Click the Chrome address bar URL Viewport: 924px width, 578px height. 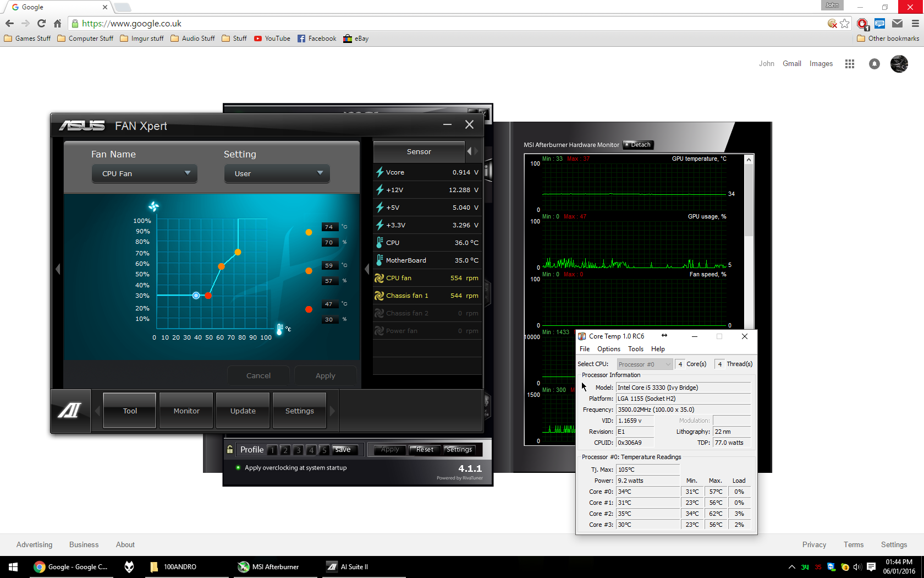[131, 23]
